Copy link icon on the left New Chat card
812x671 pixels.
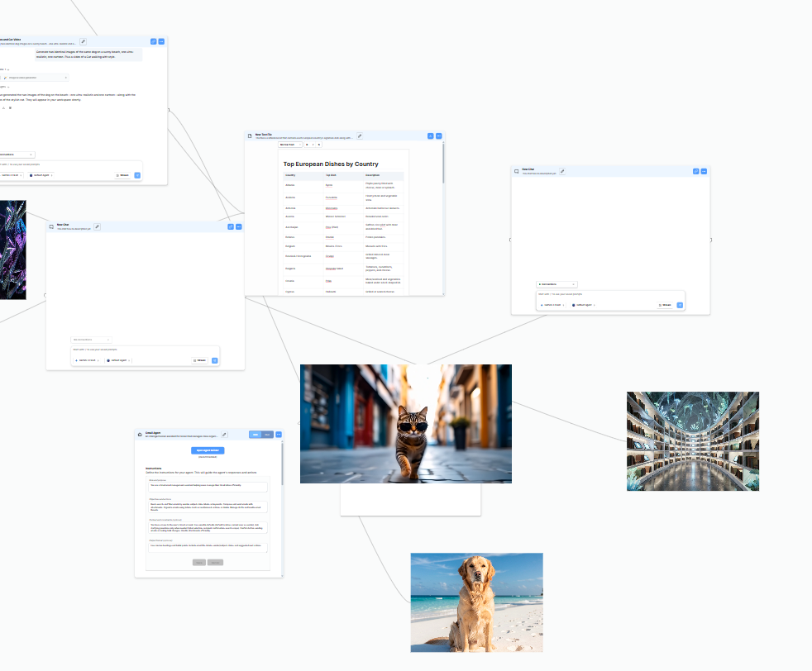click(x=231, y=226)
